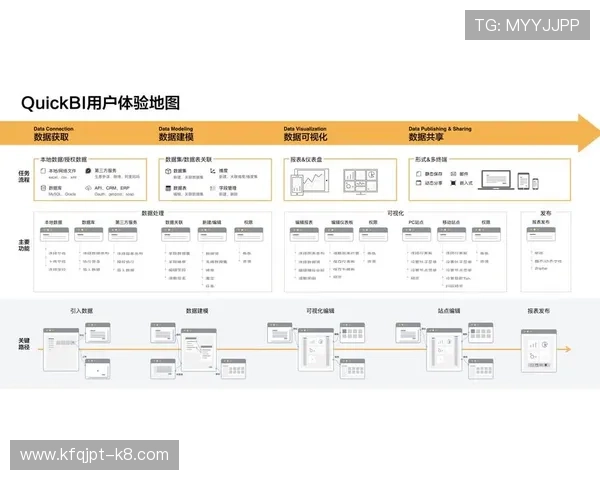Screen dimensions: 600x480
Task: Click the 本地/网络文件 file icon
Action: point(43,171)
